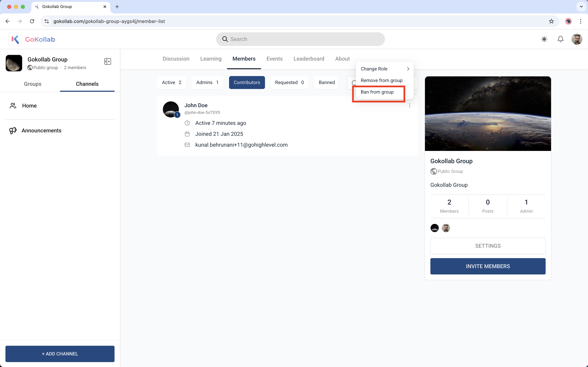Screen dimensions: 588x367
Task: Click the user profile avatar in header
Action: point(577,39)
